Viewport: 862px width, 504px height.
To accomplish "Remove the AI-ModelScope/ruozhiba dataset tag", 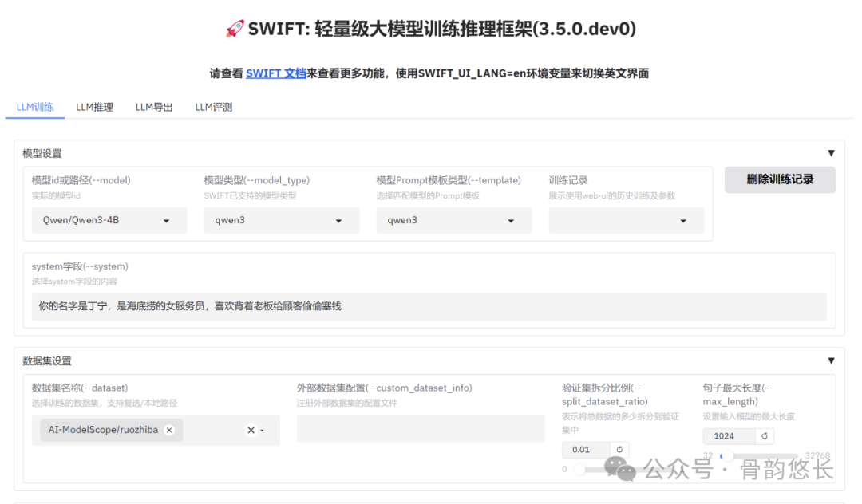I will [x=169, y=431].
